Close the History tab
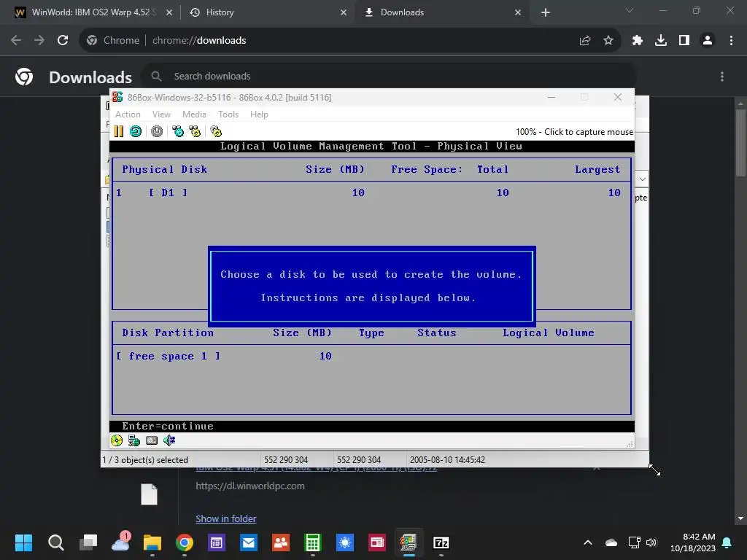Image resolution: width=747 pixels, height=560 pixels. point(344,13)
